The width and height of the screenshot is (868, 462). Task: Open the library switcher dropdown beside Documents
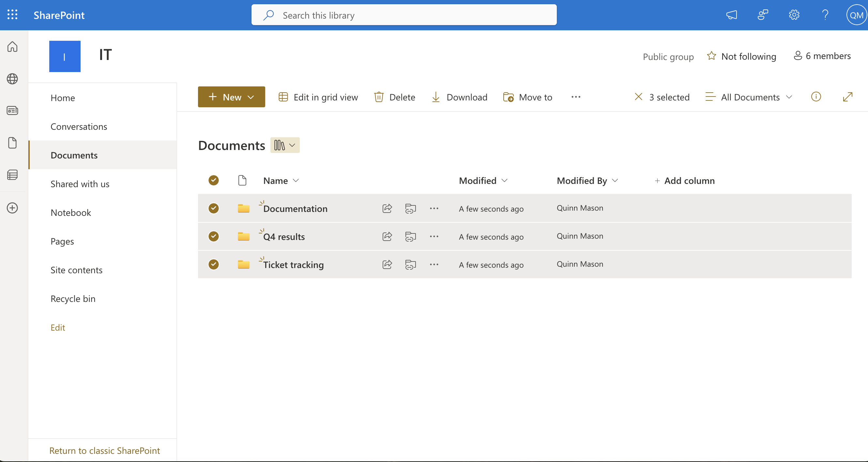click(x=285, y=145)
